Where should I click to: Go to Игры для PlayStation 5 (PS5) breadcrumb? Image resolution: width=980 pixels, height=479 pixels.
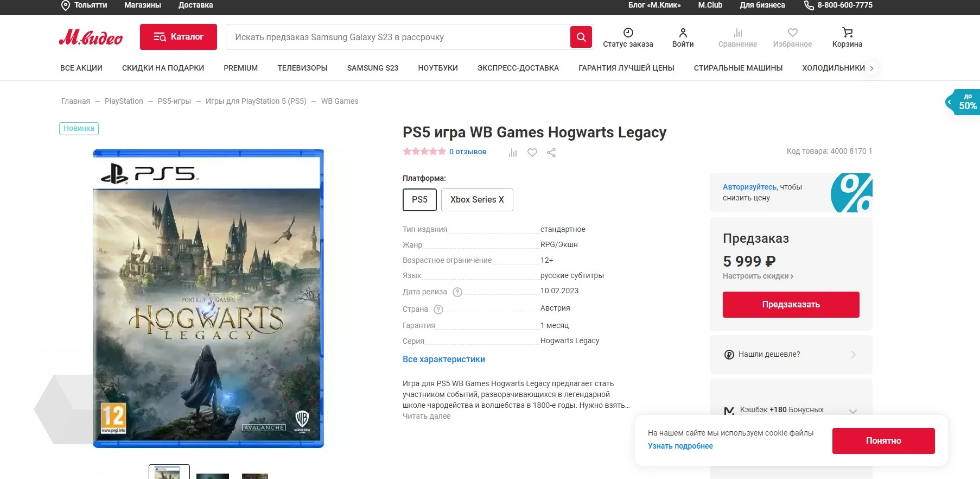coord(256,101)
